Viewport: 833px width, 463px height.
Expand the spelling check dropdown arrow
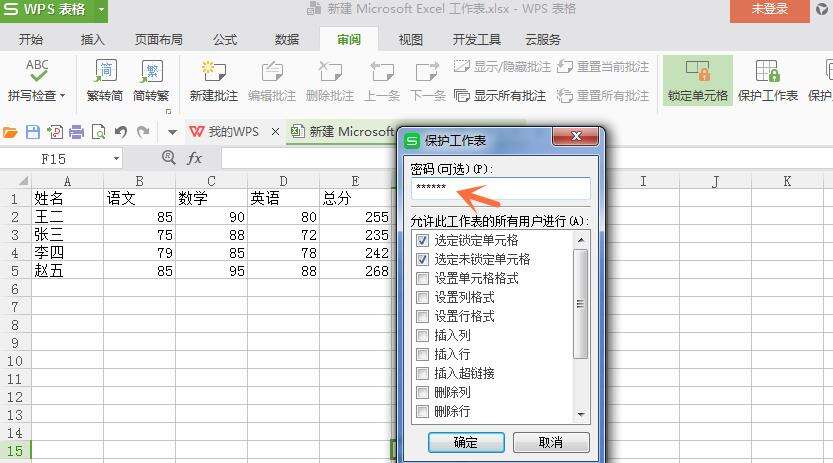tap(63, 96)
